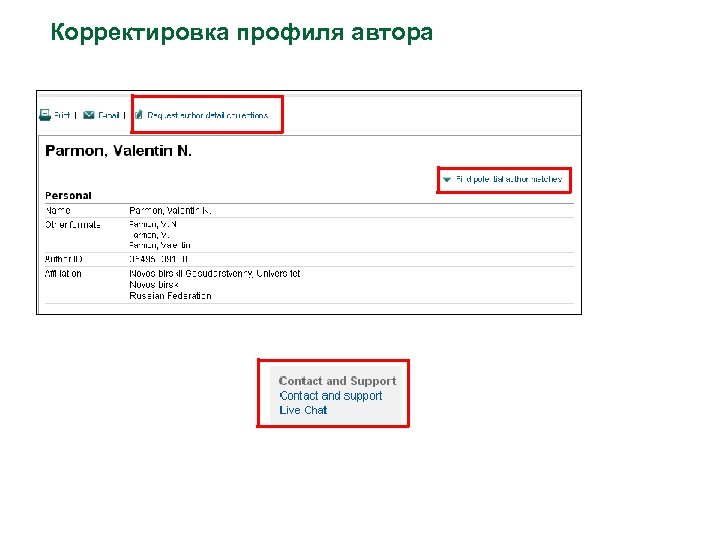Image resolution: width=720 pixels, height=540 pixels.
Task: Click the slide title Корректировка профиля автора
Action: coord(242,33)
